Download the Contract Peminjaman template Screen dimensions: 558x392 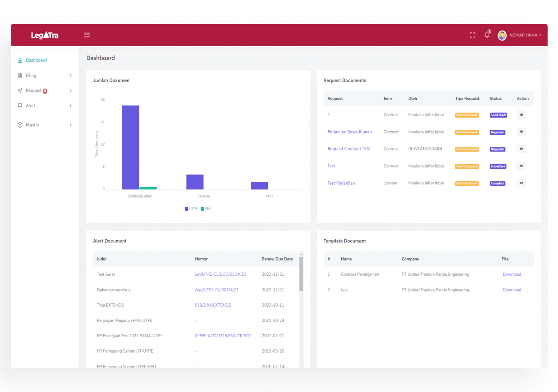point(512,274)
